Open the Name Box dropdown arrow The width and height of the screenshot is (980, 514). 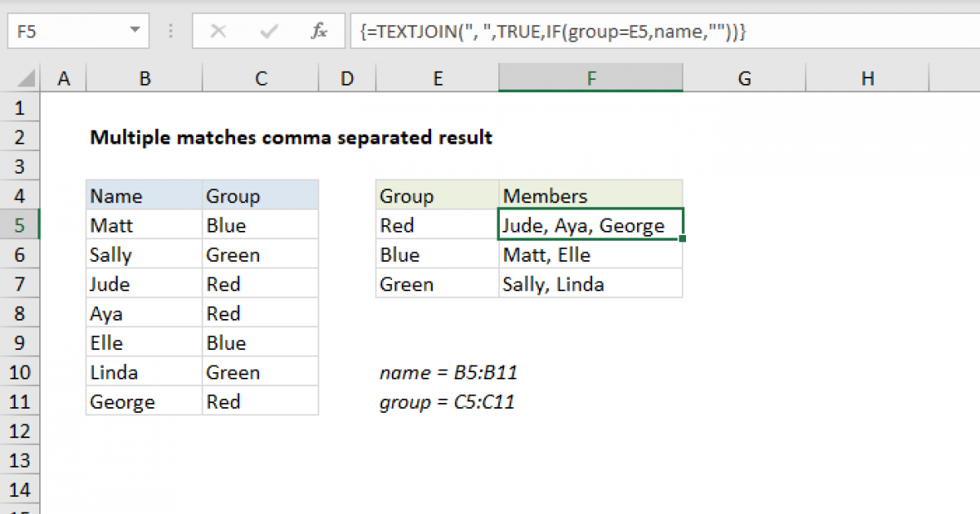point(136,31)
